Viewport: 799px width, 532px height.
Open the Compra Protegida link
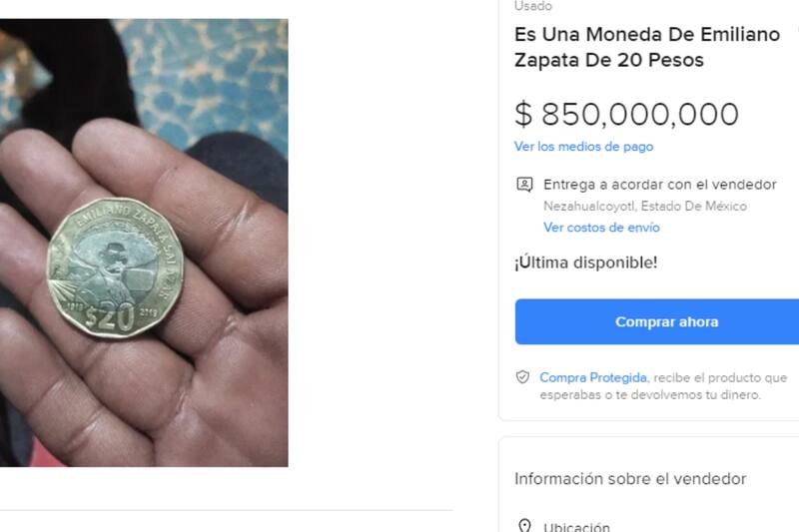[593, 377]
